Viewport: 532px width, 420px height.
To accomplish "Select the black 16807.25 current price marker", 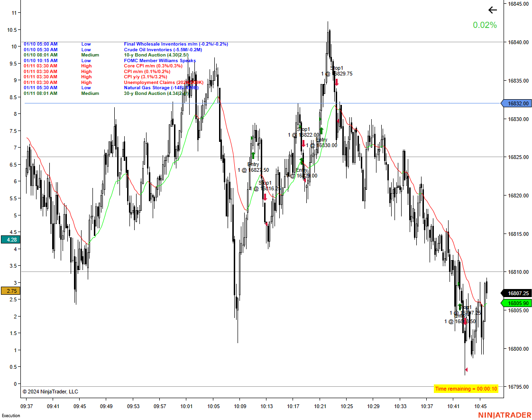I will 516,293.
